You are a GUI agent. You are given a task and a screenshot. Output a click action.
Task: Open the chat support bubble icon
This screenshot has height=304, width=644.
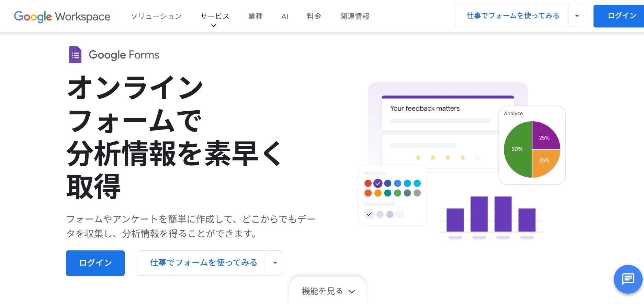click(628, 279)
